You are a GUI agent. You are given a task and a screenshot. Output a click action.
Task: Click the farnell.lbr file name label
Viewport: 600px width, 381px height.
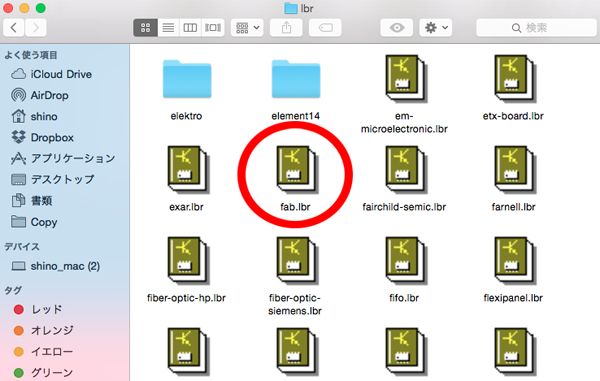coord(514,207)
